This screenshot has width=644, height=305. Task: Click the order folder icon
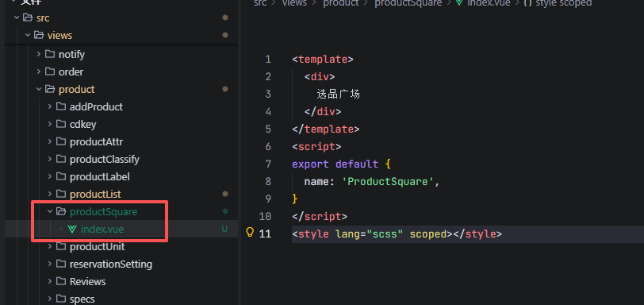click(50, 71)
